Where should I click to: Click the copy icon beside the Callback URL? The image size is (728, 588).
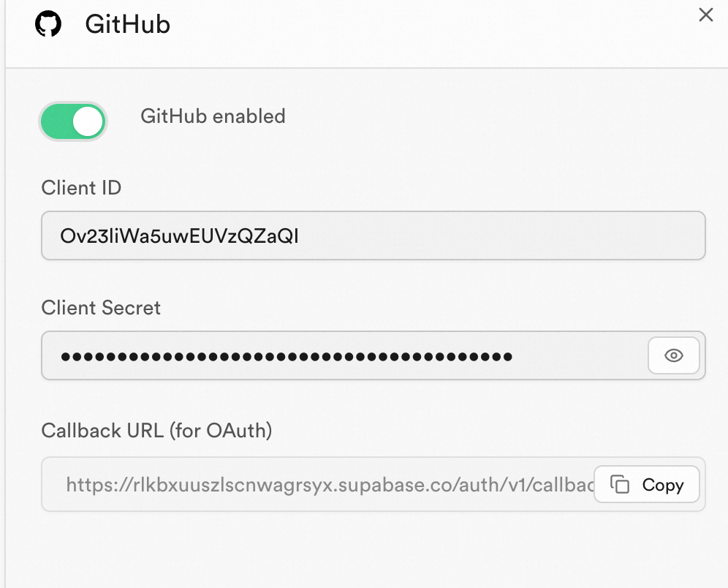(x=620, y=484)
